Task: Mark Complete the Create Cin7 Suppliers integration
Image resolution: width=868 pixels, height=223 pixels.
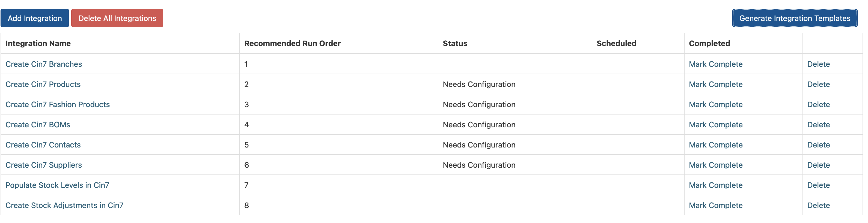Action: (x=716, y=165)
